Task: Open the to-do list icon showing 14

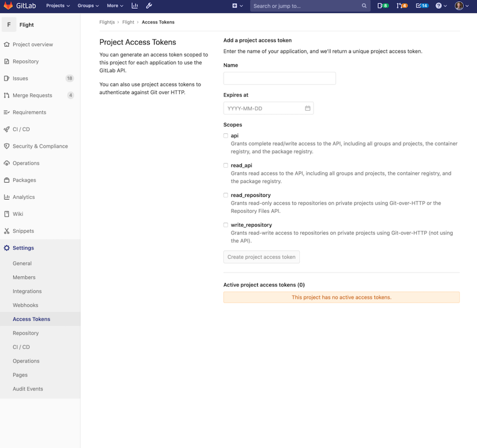Action: [x=420, y=6]
